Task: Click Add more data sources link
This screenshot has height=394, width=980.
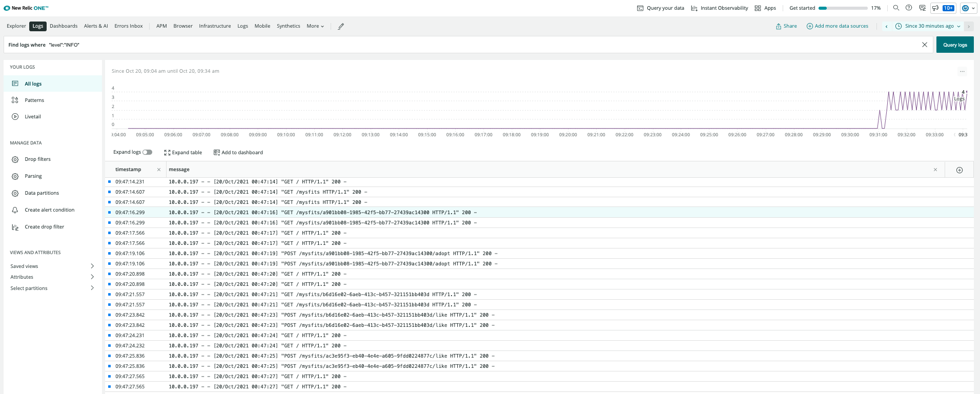Action: point(838,26)
